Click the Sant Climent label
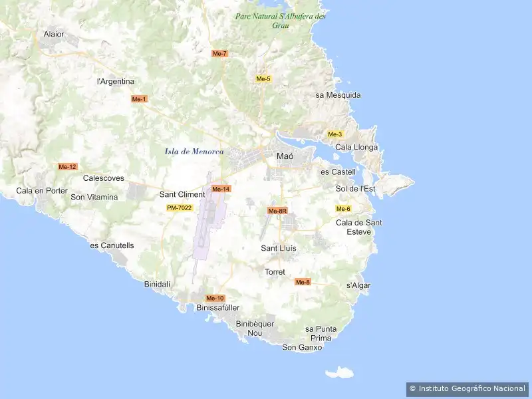This screenshot has height=399, width=532. click(x=182, y=194)
